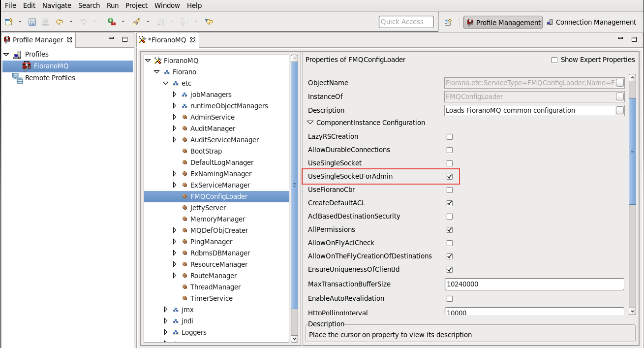
Task: Click the button beside the Description field
Action: coord(620,110)
